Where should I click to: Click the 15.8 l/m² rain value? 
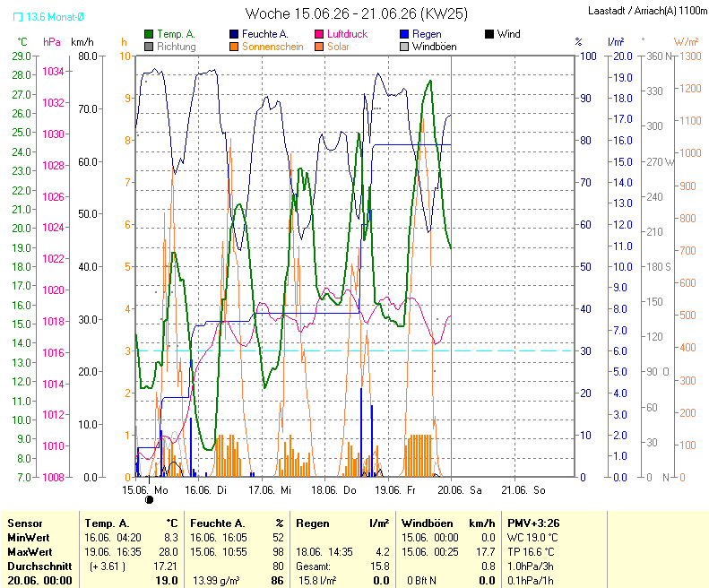coord(317,581)
